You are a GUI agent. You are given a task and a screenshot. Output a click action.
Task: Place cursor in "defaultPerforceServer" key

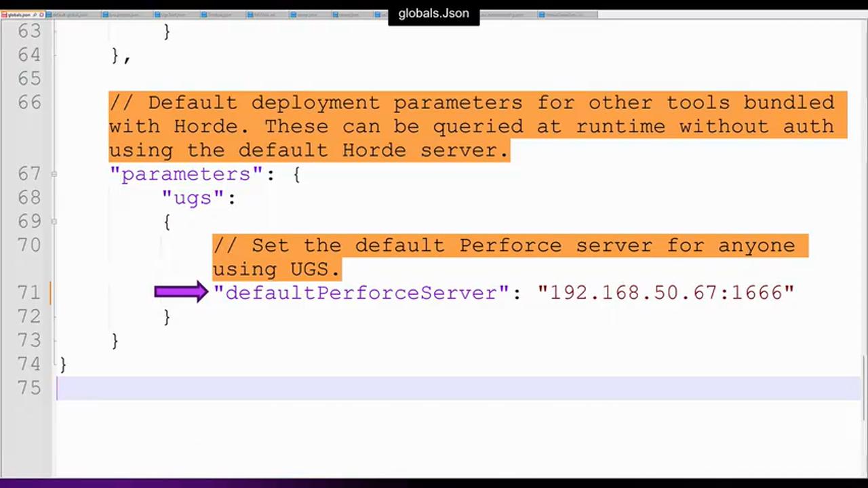tap(361, 293)
